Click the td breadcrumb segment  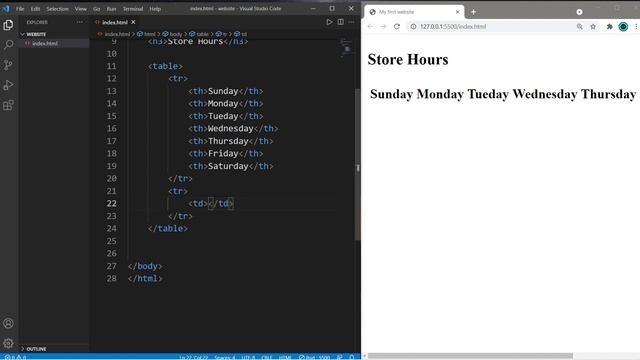240,34
